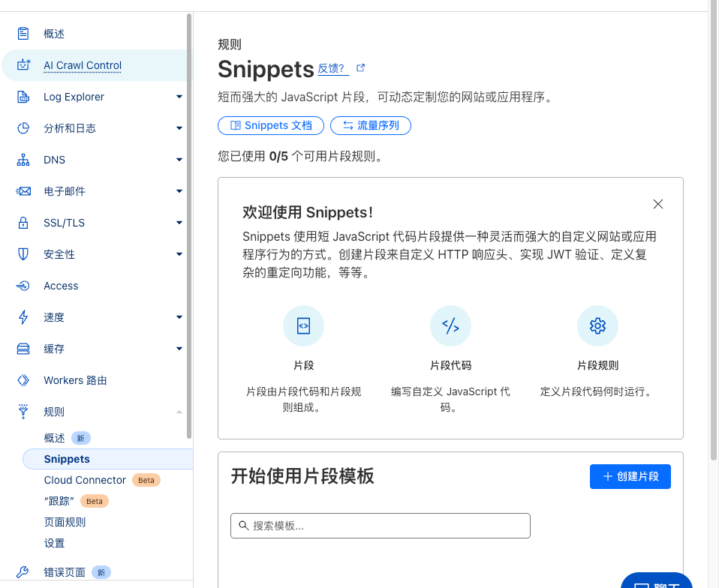Open Workers 路由 in the sidebar
719x588 pixels.
coord(75,380)
